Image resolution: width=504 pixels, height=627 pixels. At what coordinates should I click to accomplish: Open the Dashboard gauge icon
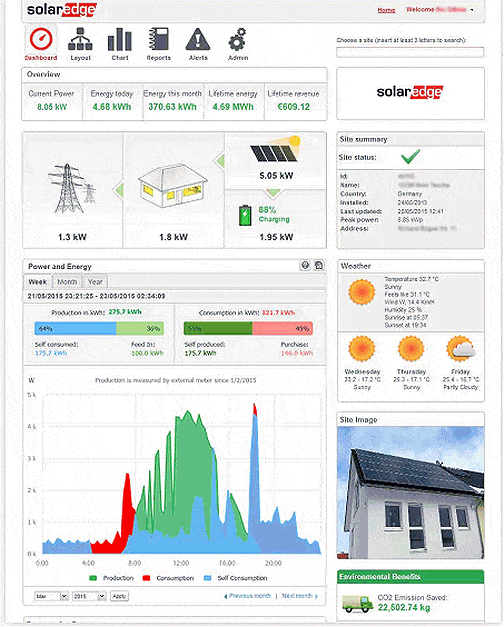[x=41, y=39]
